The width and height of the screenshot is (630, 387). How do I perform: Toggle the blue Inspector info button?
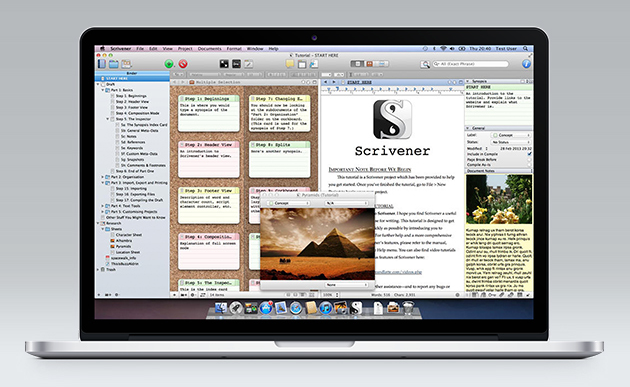point(526,63)
